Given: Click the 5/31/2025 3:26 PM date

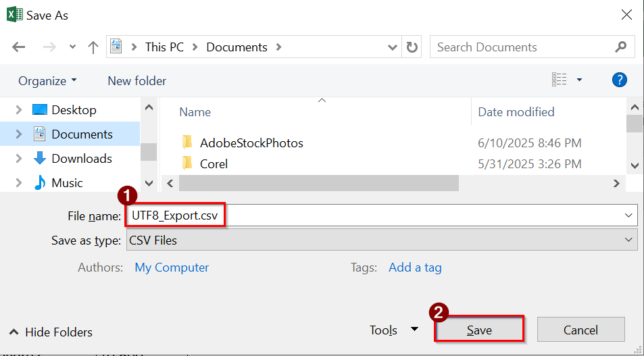Looking at the screenshot, I should pyautogui.click(x=529, y=164).
